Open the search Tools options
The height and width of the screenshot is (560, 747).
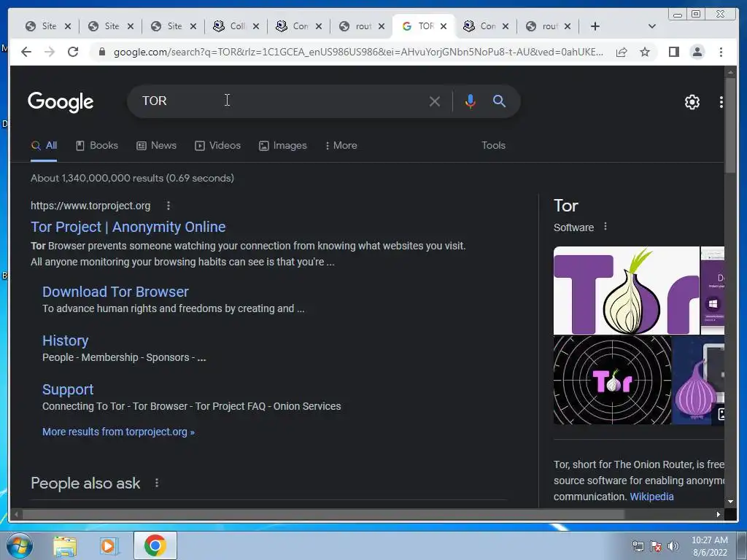pyautogui.click(x=493, y=146)
